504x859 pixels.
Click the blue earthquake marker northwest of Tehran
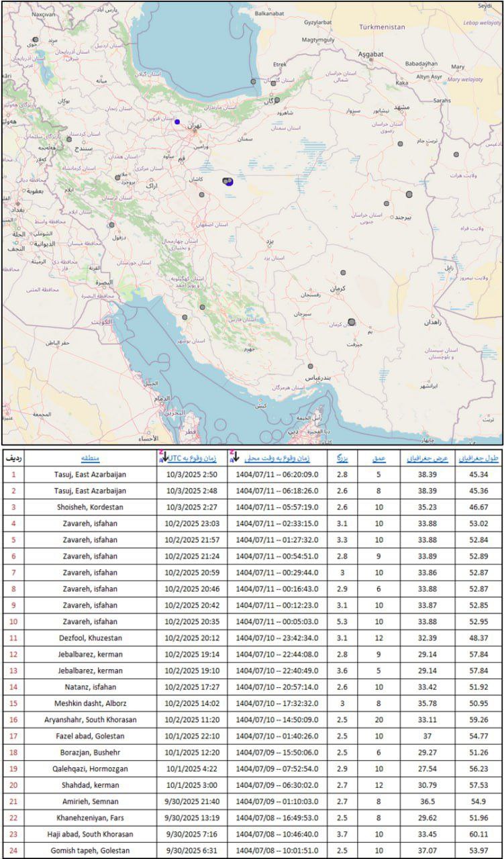pos(177,121)
